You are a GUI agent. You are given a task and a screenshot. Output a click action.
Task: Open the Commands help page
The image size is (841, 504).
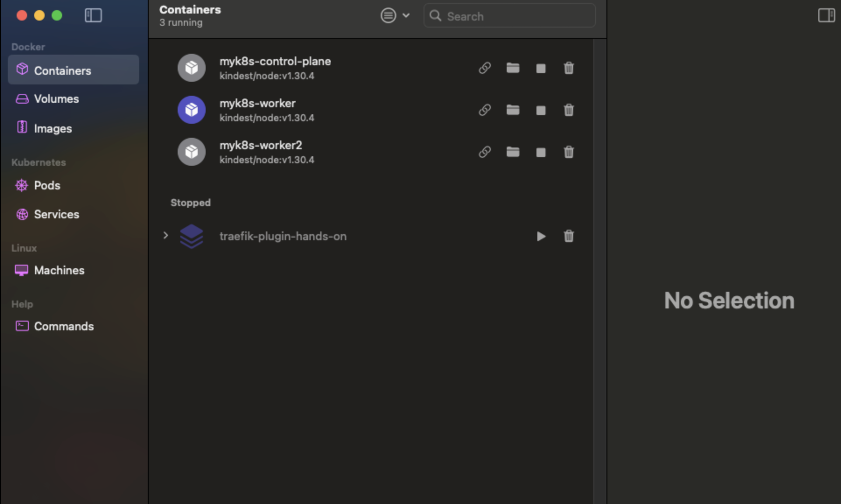[63, 326]
